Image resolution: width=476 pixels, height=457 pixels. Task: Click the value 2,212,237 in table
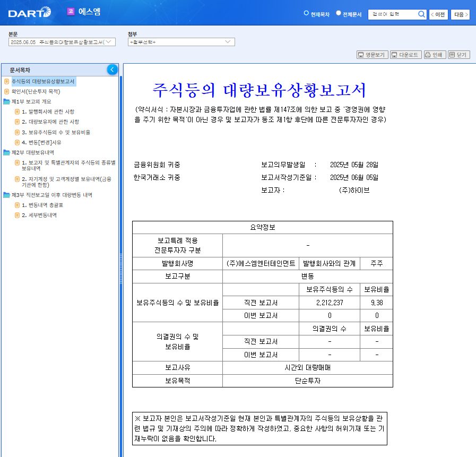(330, 303)
